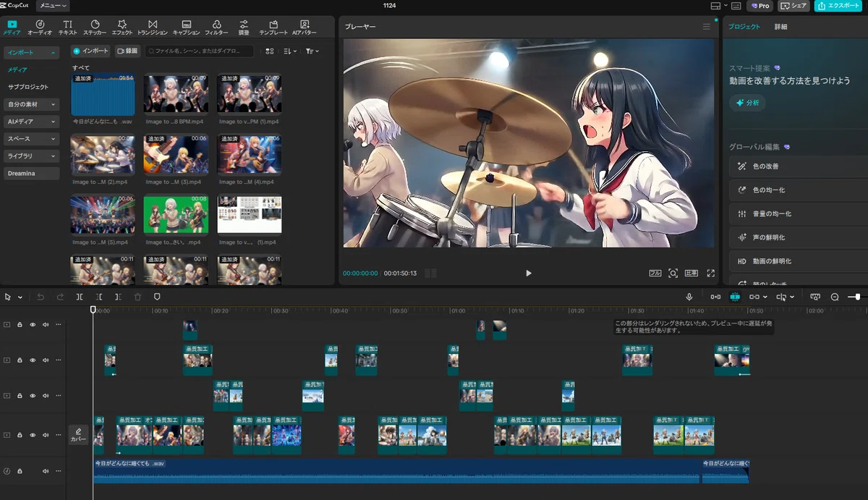Click the 音量の均一化 option

[x=799, y=213]
